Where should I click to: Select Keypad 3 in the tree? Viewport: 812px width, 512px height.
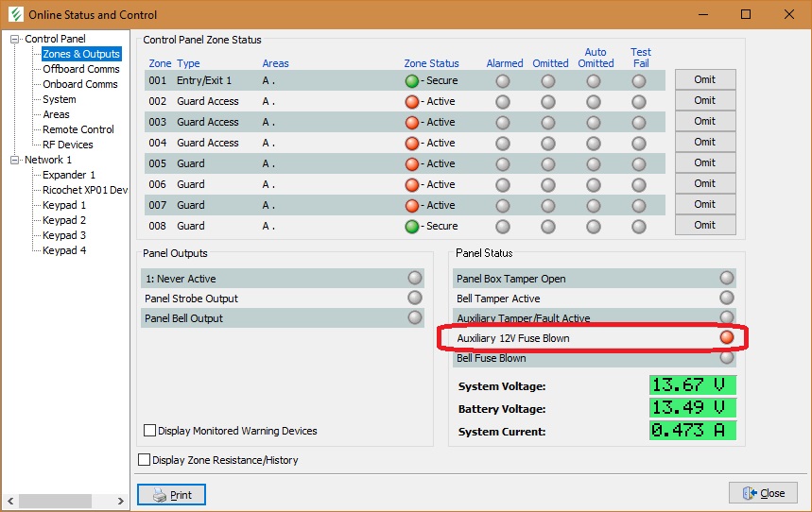click(x=64, y=235)
